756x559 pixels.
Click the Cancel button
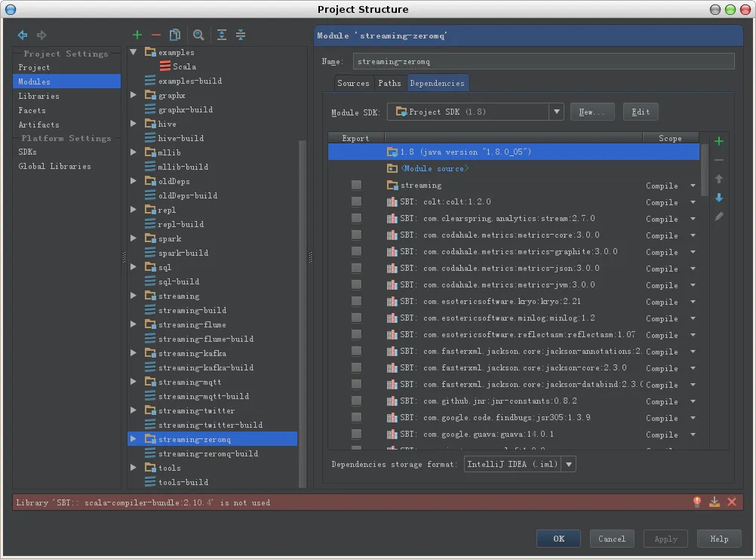612,539
